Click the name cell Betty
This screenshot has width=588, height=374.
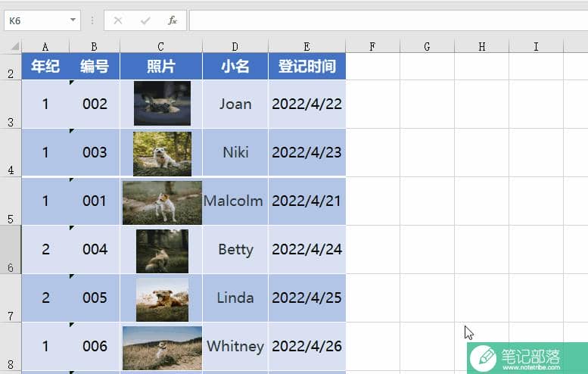235,249
